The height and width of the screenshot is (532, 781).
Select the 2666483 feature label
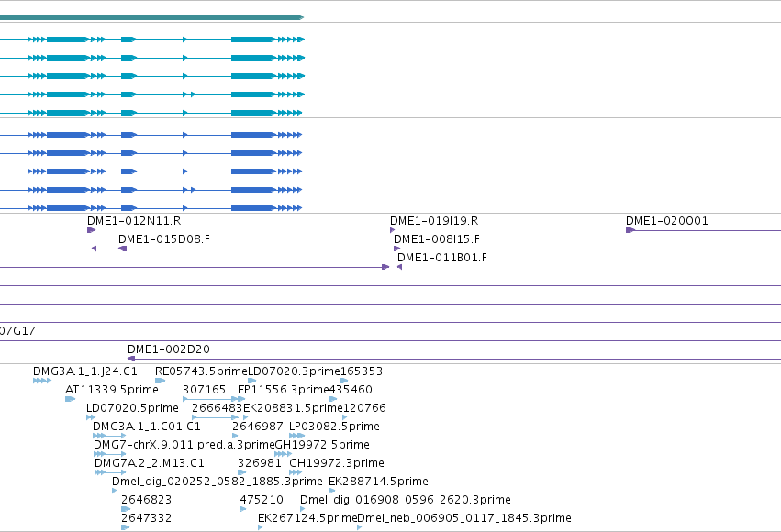(218, 408)
